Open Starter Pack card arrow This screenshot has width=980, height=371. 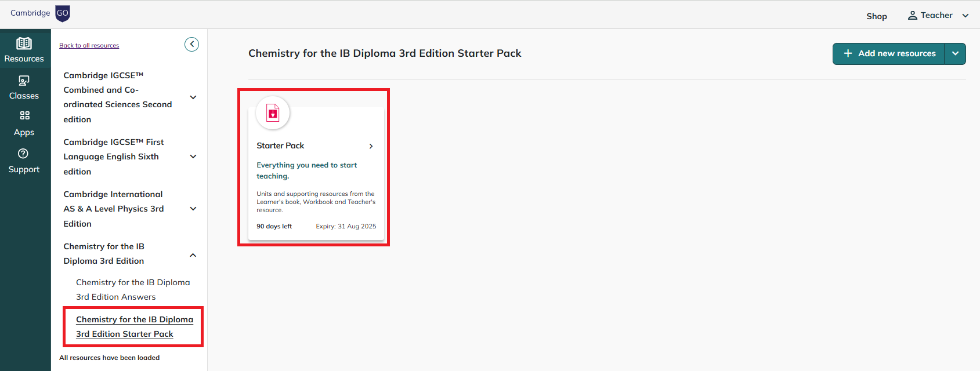(x=371, y=146)
